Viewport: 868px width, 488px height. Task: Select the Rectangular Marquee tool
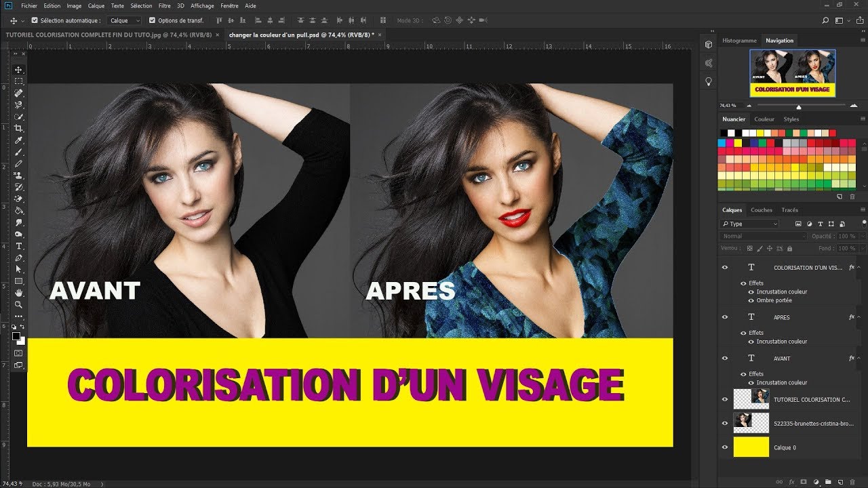[x=18, y=81]
